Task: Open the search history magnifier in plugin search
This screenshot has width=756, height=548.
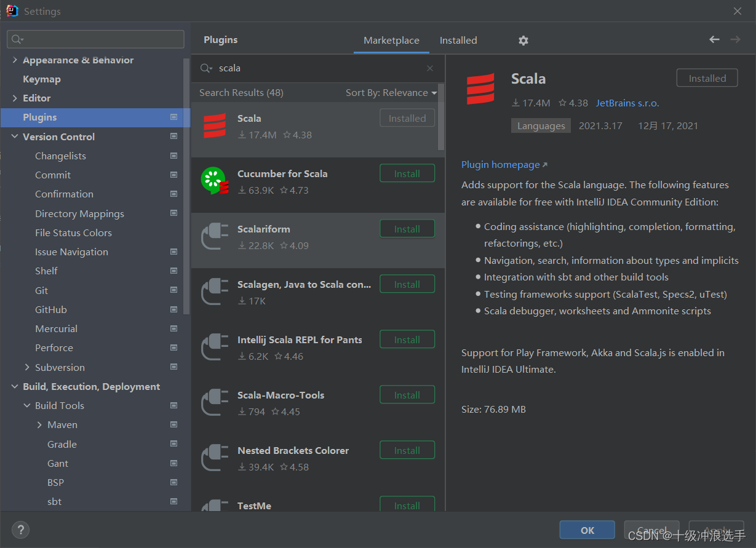Action: point(206,68)
